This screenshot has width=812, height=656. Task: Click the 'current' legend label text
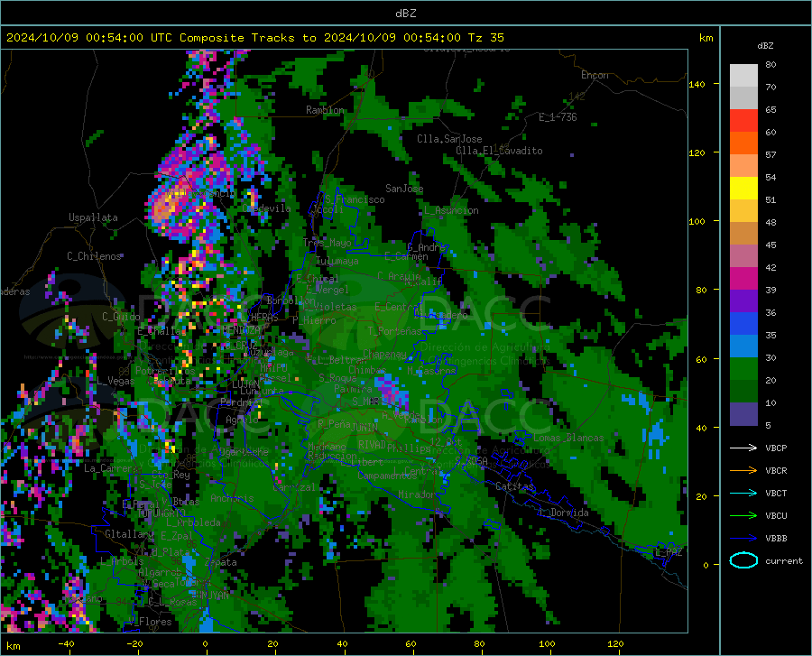tap(783, 560)
